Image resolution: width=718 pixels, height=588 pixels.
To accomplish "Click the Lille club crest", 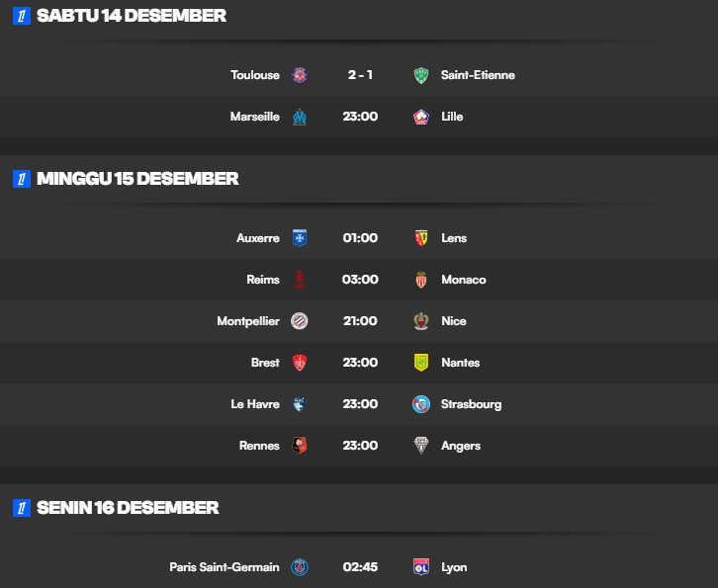I will (x=421, y=117).
